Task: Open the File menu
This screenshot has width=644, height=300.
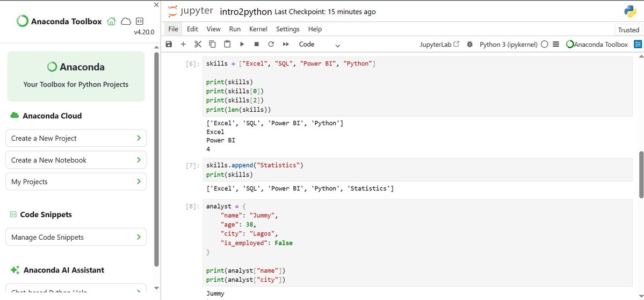Action: click(173, 29)
